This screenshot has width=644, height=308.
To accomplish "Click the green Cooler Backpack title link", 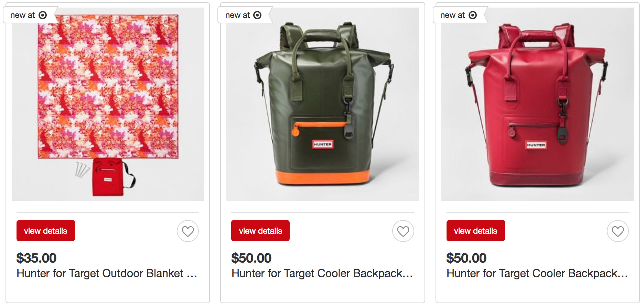I will pos(322,273).
